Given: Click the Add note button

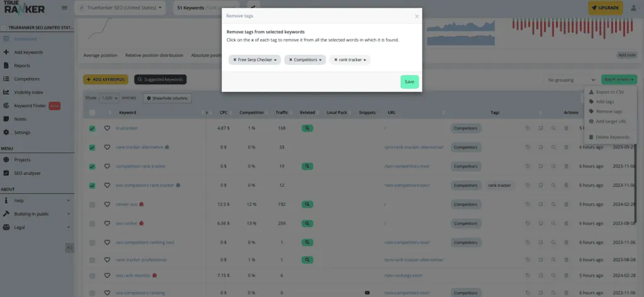Looking at the screenshot, I should pyautogui.click(x=627, y=55).
